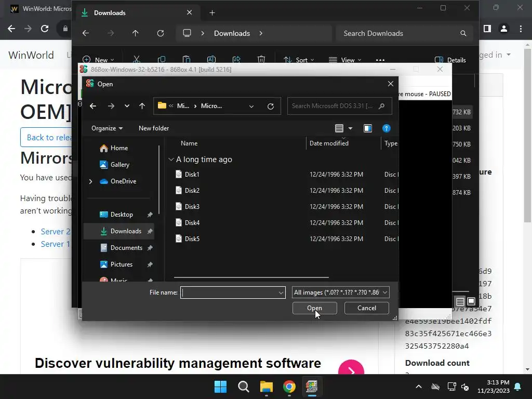This screenshot has width=532, height=399.
Task: Toggle the Explorer Details pane
Action: pos(450,60)
